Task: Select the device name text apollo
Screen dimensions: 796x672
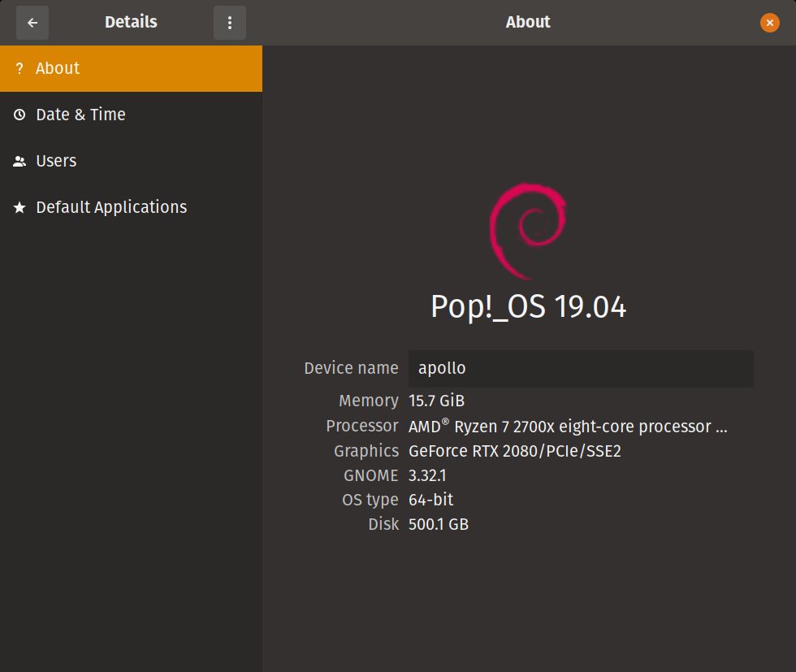Action: 442,368
